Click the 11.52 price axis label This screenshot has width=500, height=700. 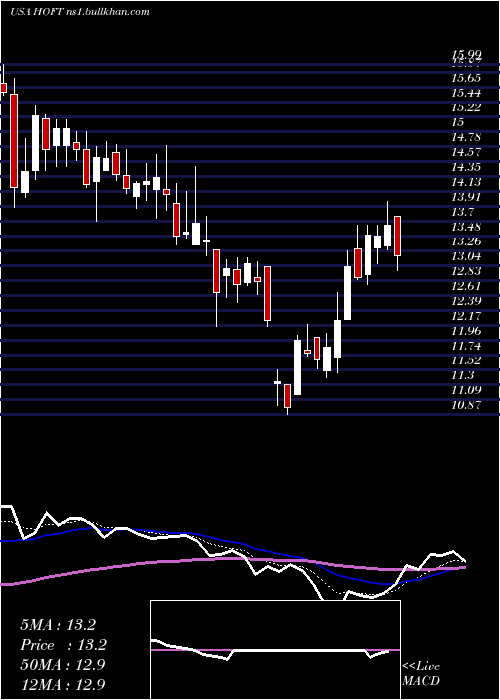click(466, 360)
